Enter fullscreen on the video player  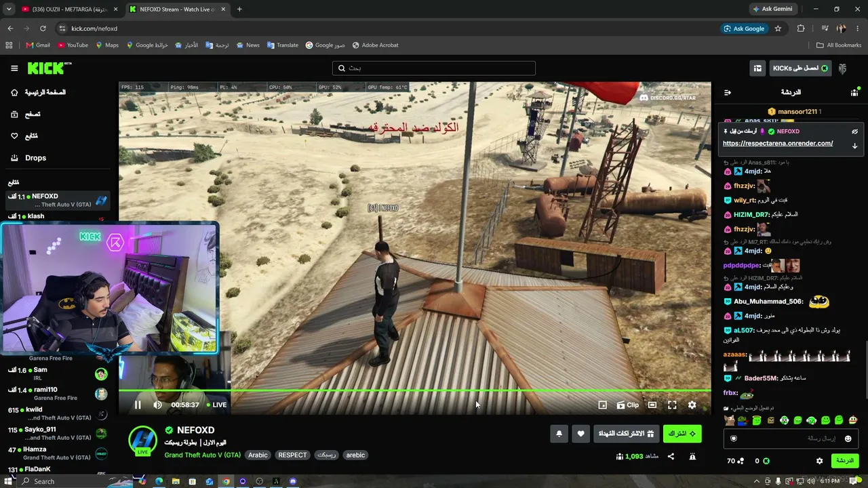point(672,405)
